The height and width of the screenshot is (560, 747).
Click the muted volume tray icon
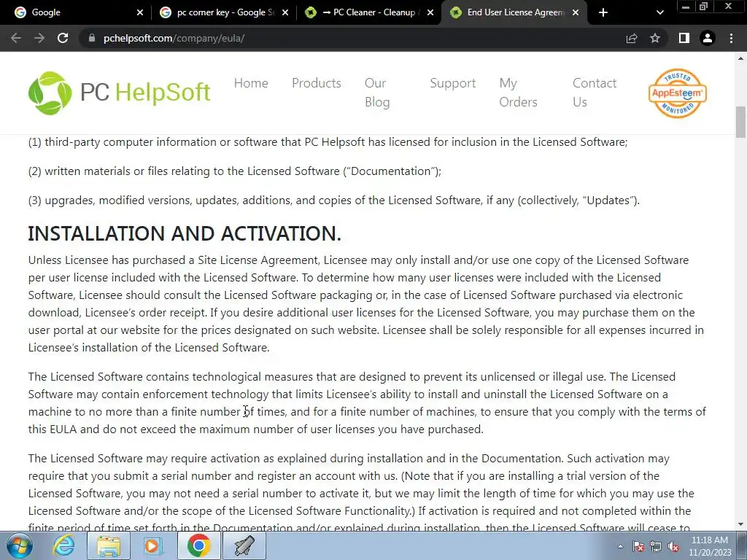[673, 546]
